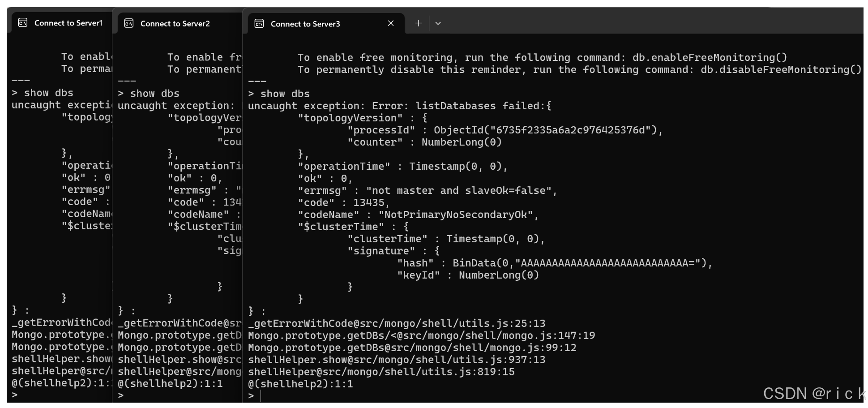Click the 'keyId' NumberLong(0) line
868x408 pixels.
(468, 275)
